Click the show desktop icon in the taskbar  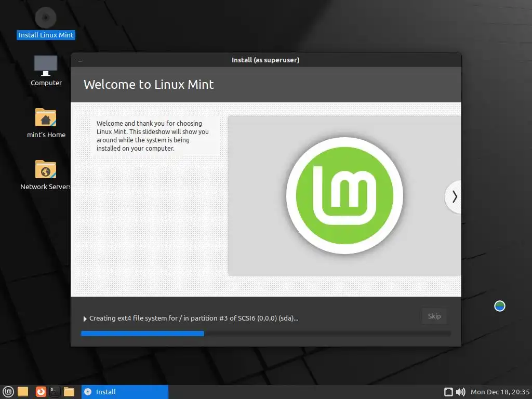pyautogui.click(x=23, y=392)
